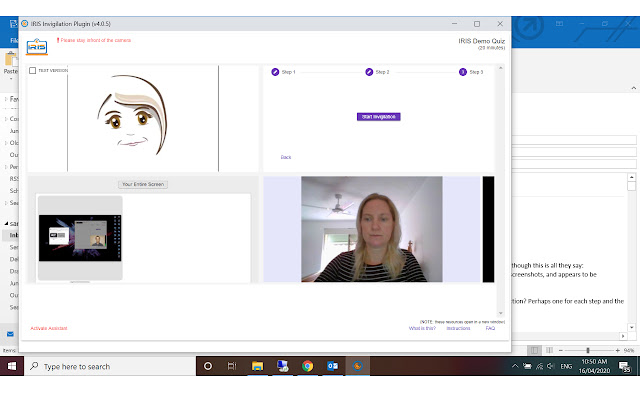Open the Instructions link
640x400 pixels.
point(458,328)
